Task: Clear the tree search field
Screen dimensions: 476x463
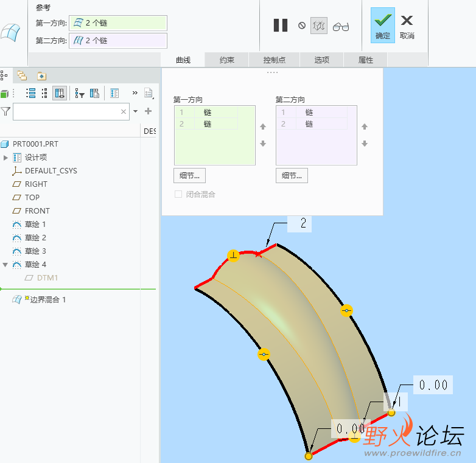Action: [x=124, y=112]
